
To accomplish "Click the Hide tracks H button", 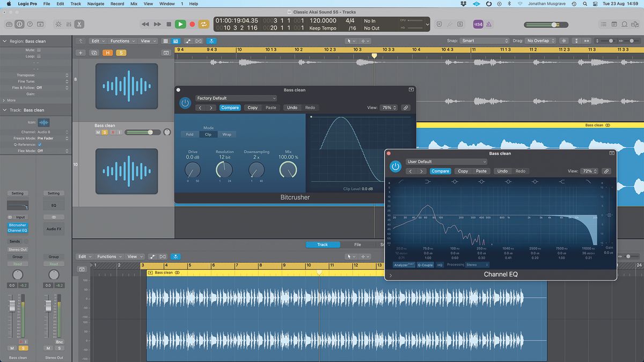I will click(106, 53).
